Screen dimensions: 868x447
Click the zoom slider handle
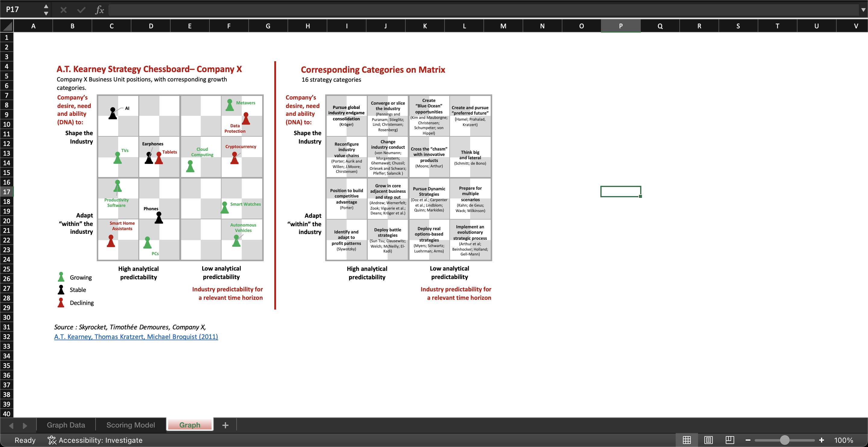click(785, 440)
